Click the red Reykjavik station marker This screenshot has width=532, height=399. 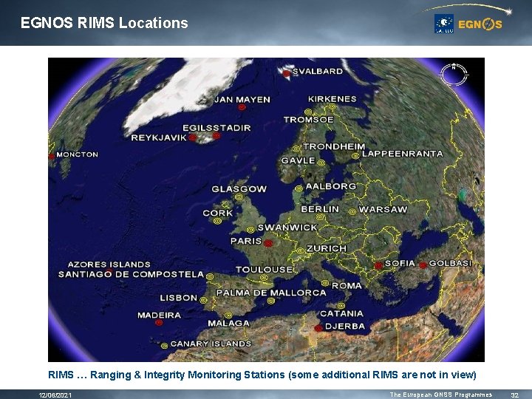point(192,137)
